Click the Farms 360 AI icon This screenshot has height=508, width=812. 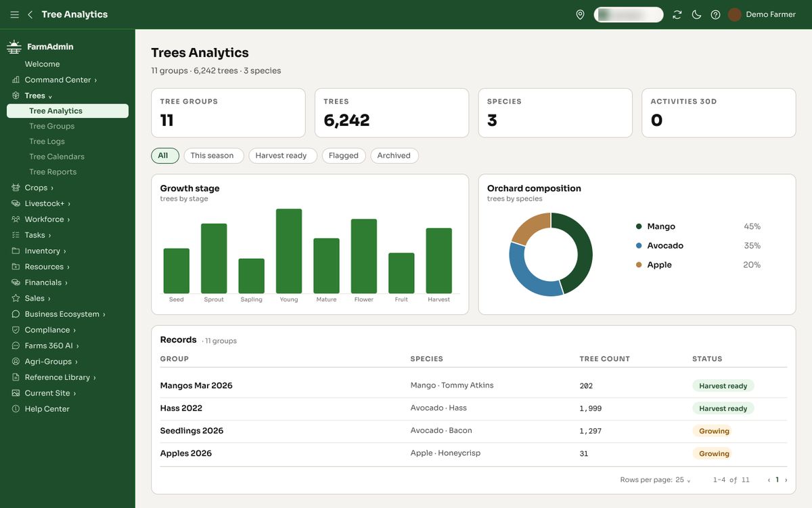tap(16, 345)
